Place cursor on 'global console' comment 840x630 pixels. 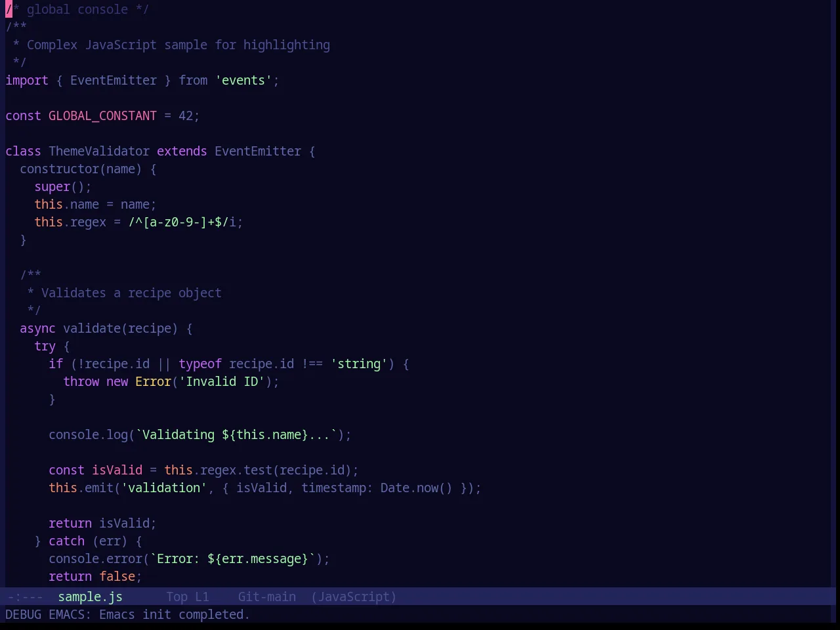(x=77, y=9)
